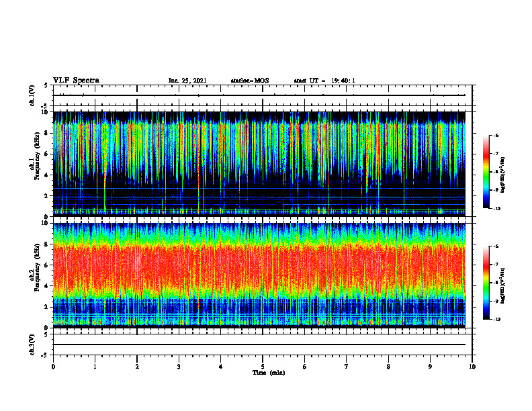This screenshot has width=532, height=411.
Task: Click the time axis tick label "2"
Action: [x=137, y=367]
